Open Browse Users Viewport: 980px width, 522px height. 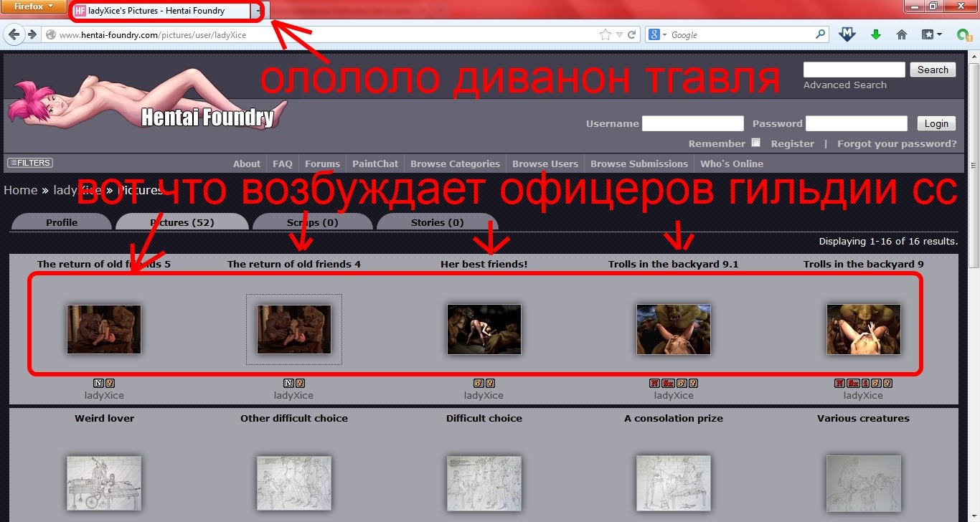click(545, 163)
